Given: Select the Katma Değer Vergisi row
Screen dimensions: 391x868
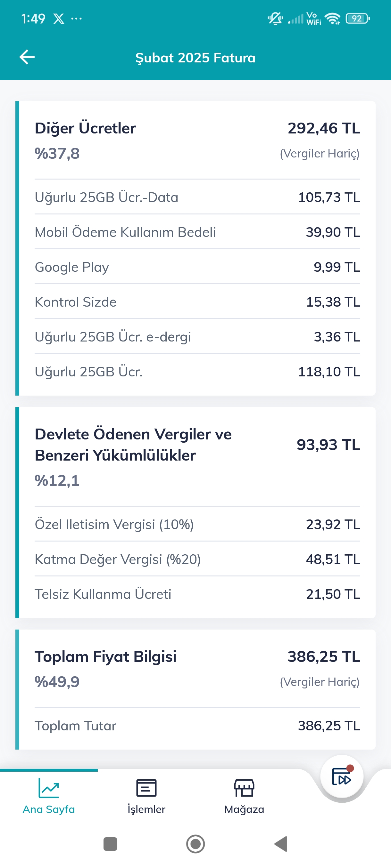Looking at the screenshot, I should (197, 559).
